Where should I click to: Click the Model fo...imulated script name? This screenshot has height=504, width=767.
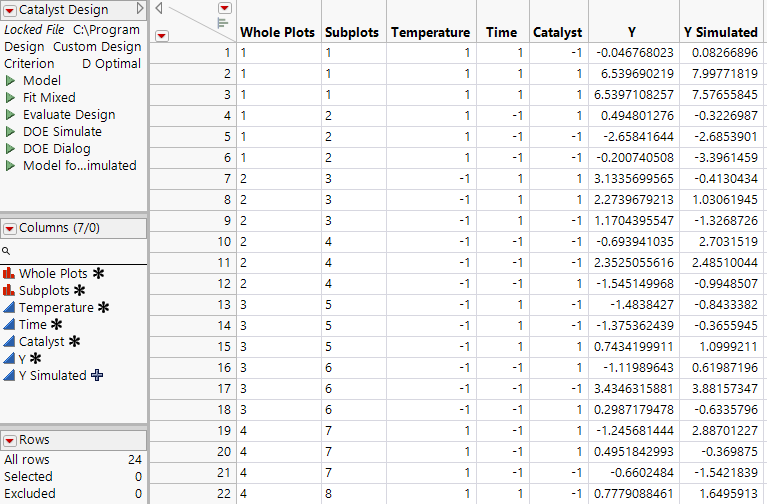click(x=79, y=165)
